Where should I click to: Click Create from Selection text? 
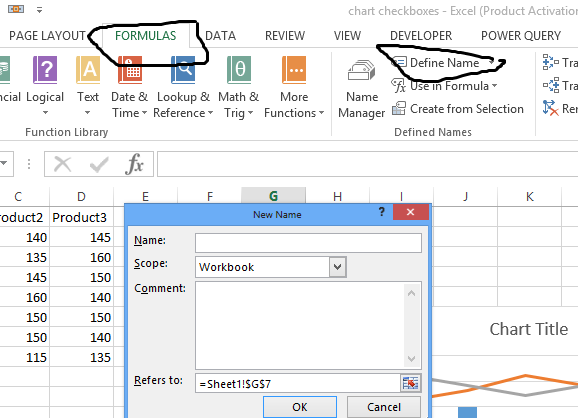pos(467,109)
